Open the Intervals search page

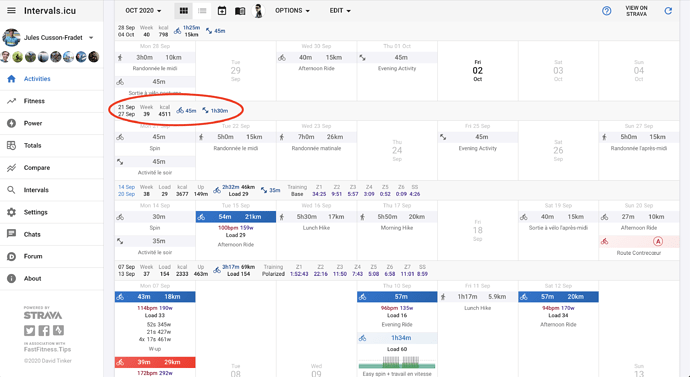tap(51, 190)
